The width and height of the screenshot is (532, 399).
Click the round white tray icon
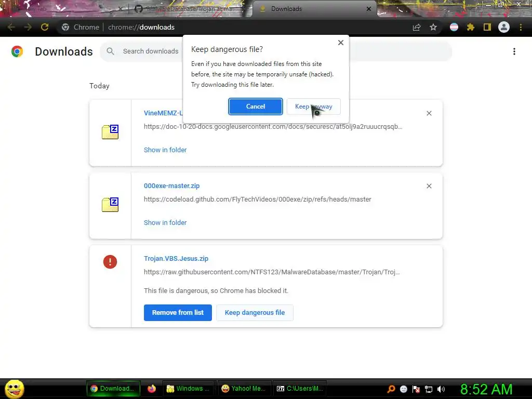tap(403, 389)
